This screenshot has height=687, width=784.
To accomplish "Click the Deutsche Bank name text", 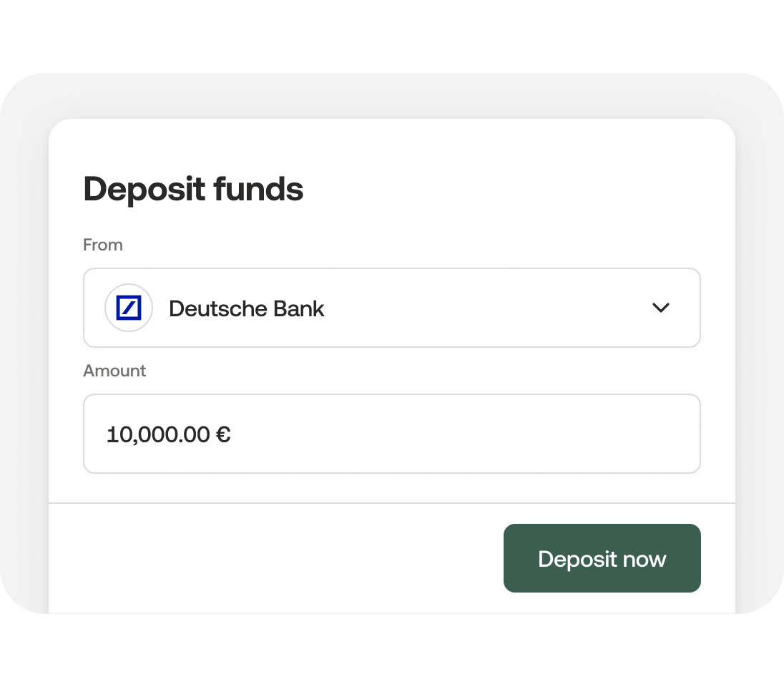I will pyautogui.click(x=247, y=308).
